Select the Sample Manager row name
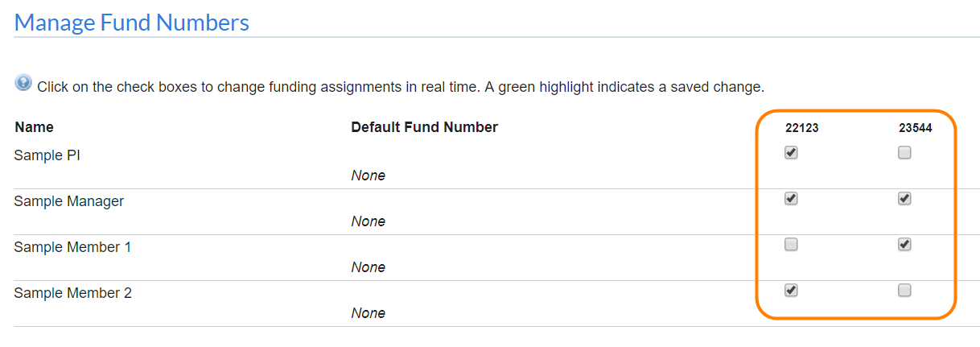 [68, 201]
